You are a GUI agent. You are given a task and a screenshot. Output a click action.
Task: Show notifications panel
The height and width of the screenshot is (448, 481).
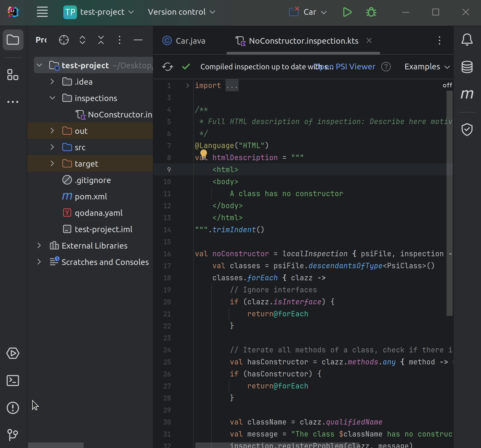click(467, 40)
